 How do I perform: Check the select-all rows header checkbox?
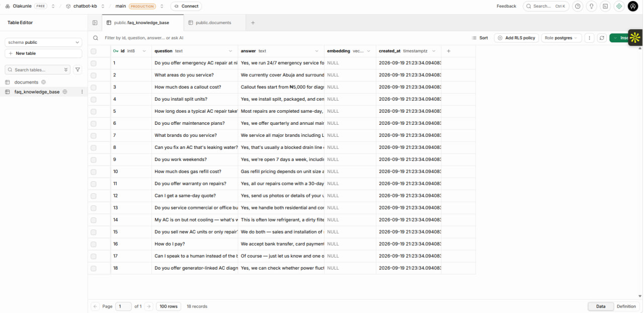(94, 51)
